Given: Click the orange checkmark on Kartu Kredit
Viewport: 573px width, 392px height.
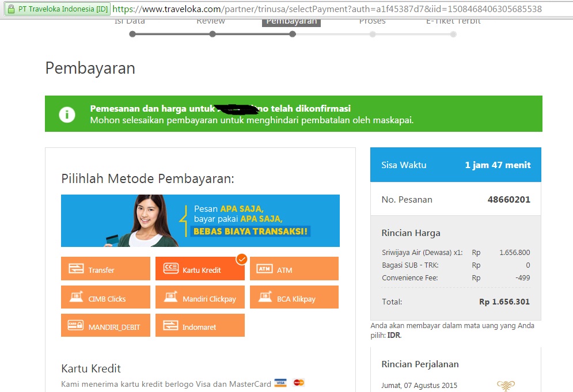Looking at the screenshot, I should (x=241, y=259).
